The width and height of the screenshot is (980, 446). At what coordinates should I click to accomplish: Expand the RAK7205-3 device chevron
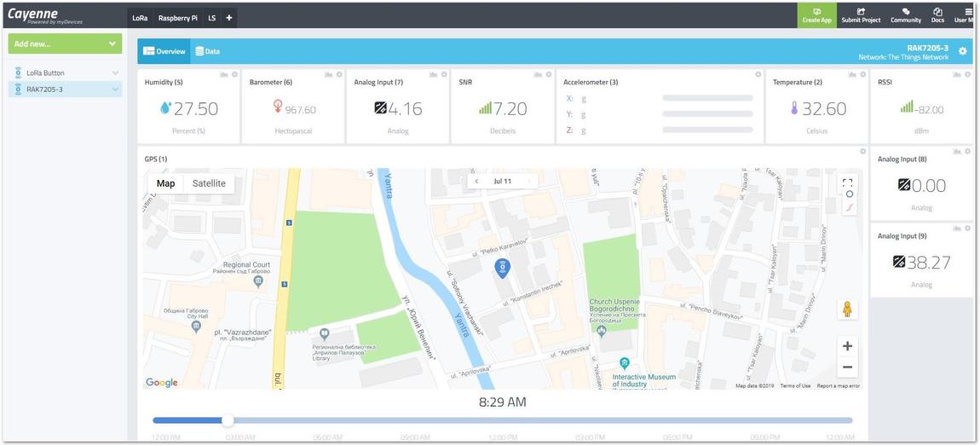tap(115, 90)
